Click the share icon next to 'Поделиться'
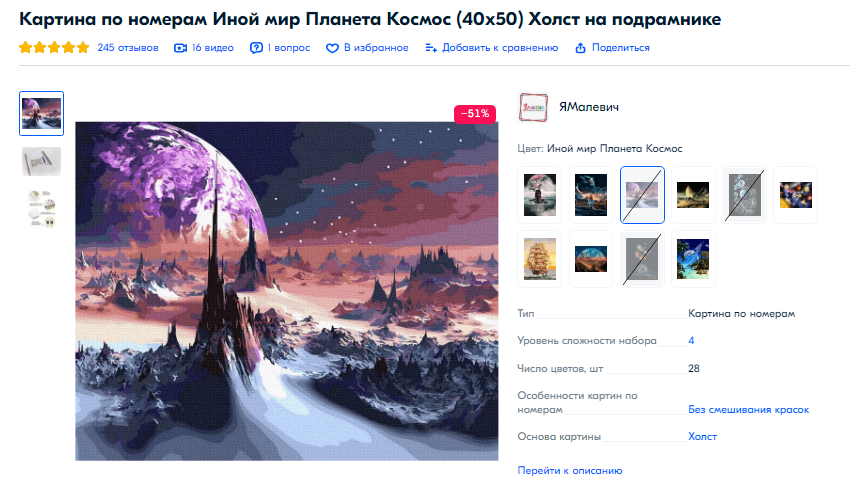The height and width of the screenshot is (488, 850). click(580, 48)
